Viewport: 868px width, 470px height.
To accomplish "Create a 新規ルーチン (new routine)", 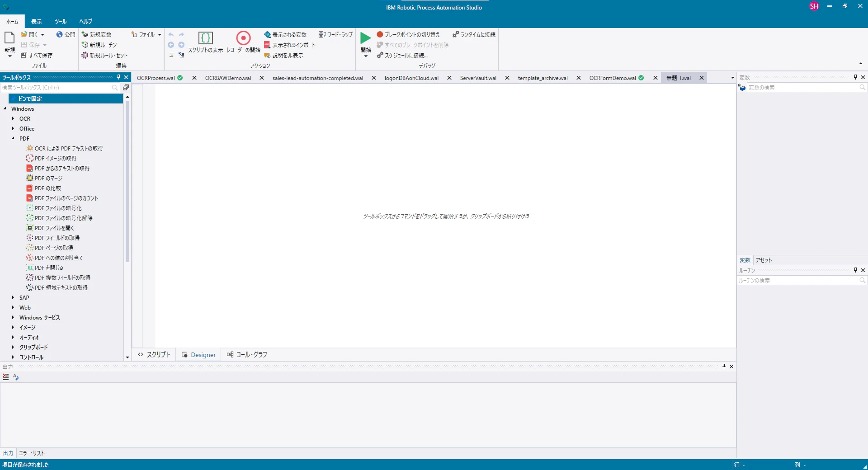I will 99,45.
